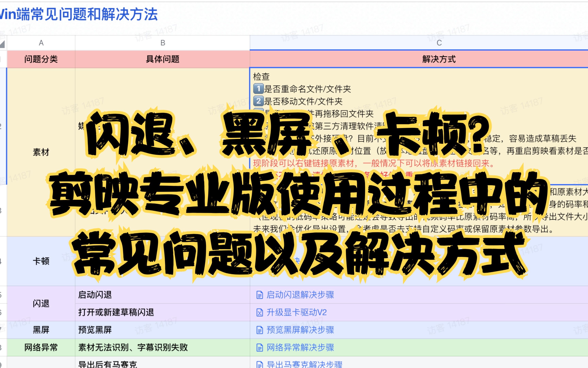
Task: Click the 问题分类 header cell
Action: point(41,59)
